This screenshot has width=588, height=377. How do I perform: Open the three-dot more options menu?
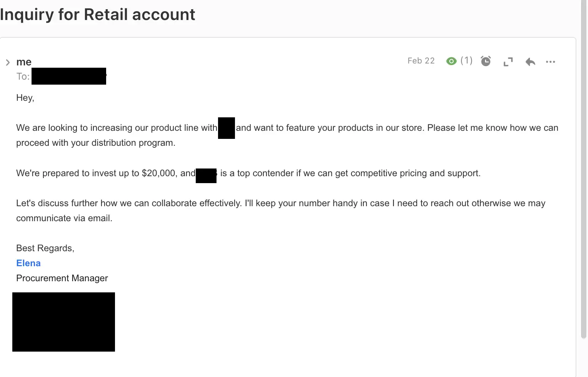pos(550,62)
